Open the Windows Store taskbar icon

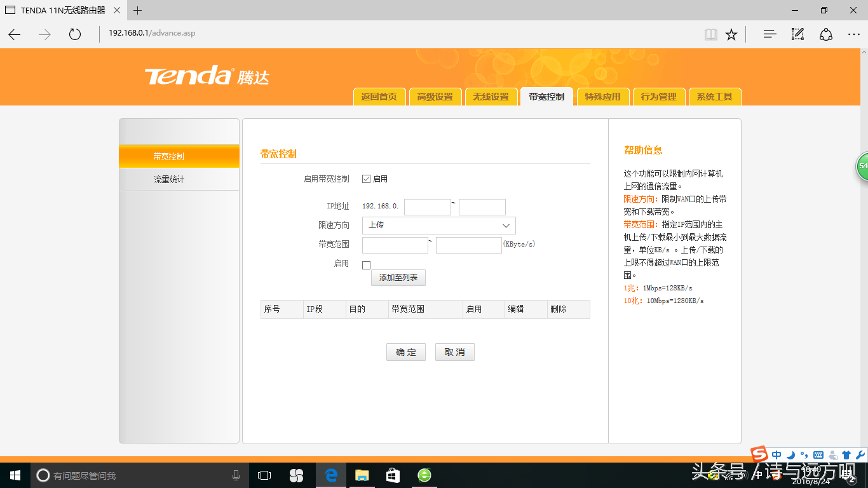(x=393, y=475)
